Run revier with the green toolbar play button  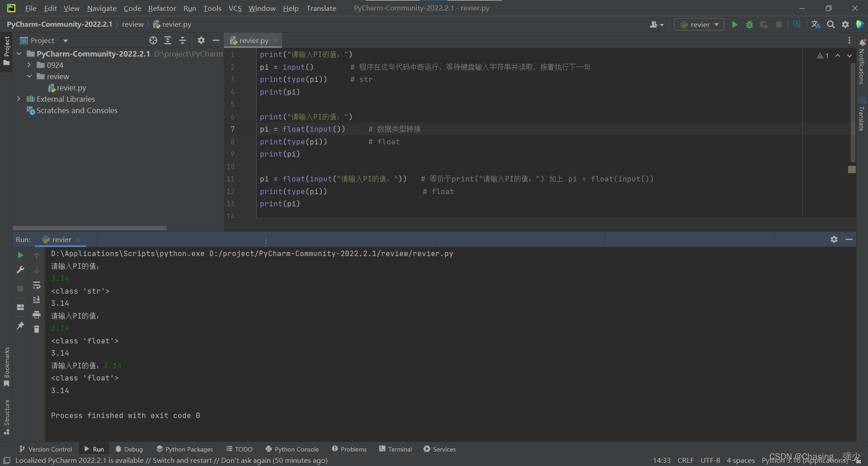pos(735,24)
